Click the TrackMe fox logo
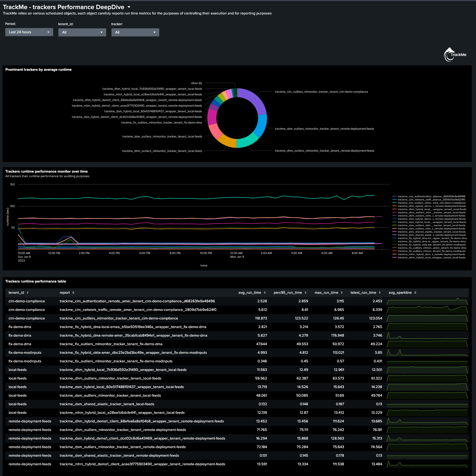 [x=455, y=55]
